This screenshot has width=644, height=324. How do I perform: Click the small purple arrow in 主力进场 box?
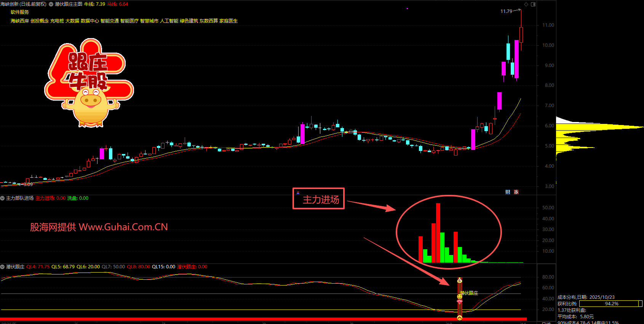click(x=298, y=193)
